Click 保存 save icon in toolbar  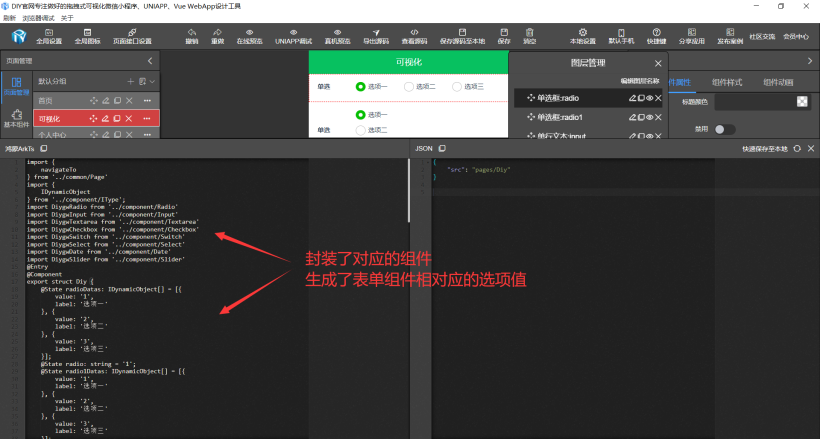[x=503, y=37]
